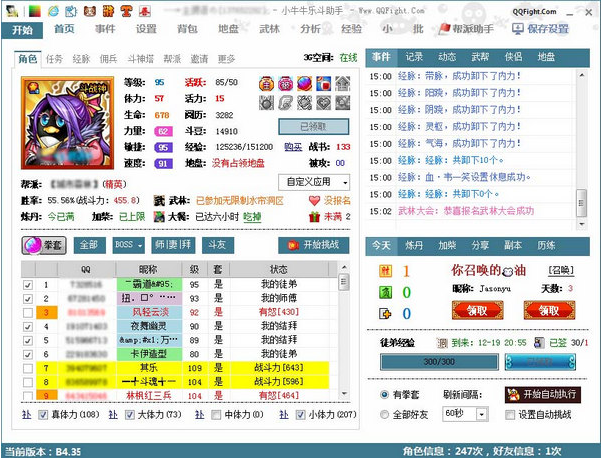Open the 斗神塔 tab
This screenshot has width=602, height=458.
pyautogui.click(x=141, y=59)
